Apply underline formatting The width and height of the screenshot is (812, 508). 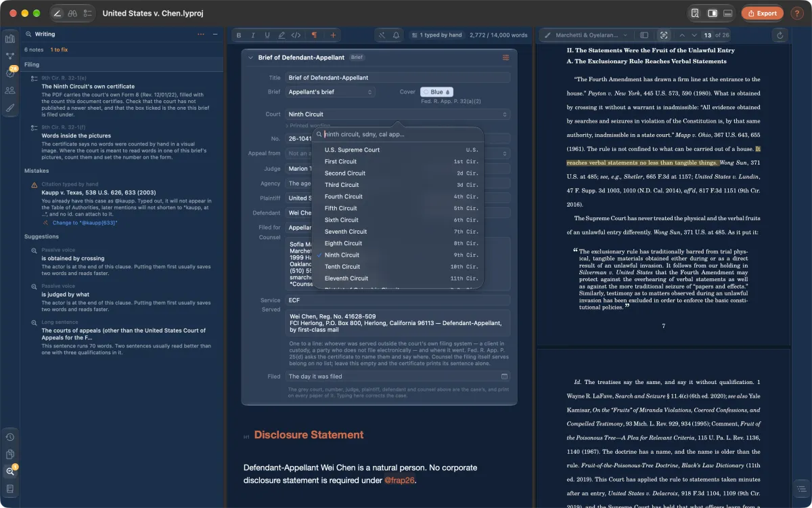coord(267,35)
